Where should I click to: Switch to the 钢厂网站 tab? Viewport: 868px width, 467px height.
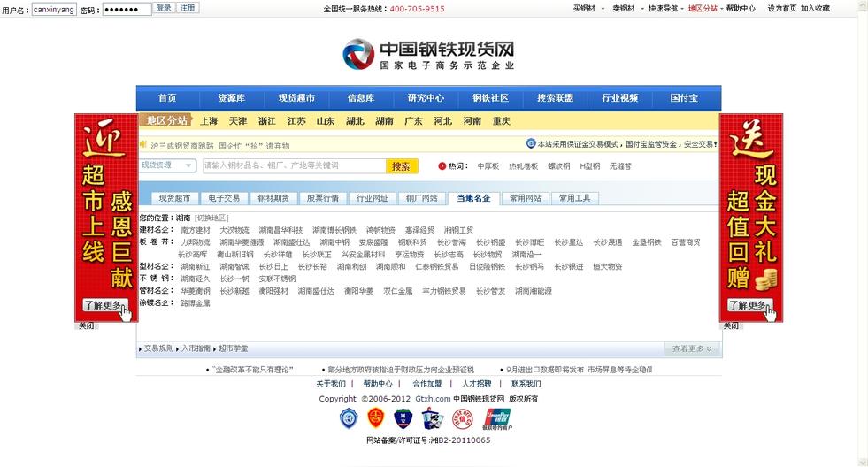point(421,198)
